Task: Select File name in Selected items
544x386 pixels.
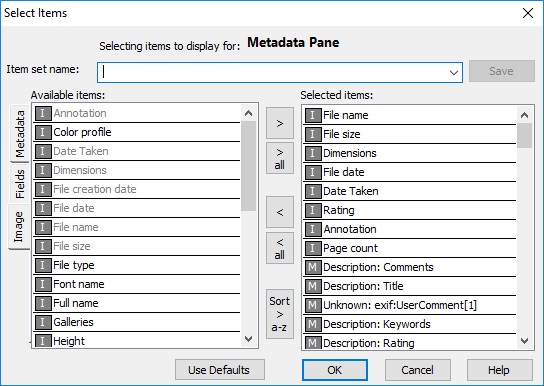Action: click(x=410, y=115)
